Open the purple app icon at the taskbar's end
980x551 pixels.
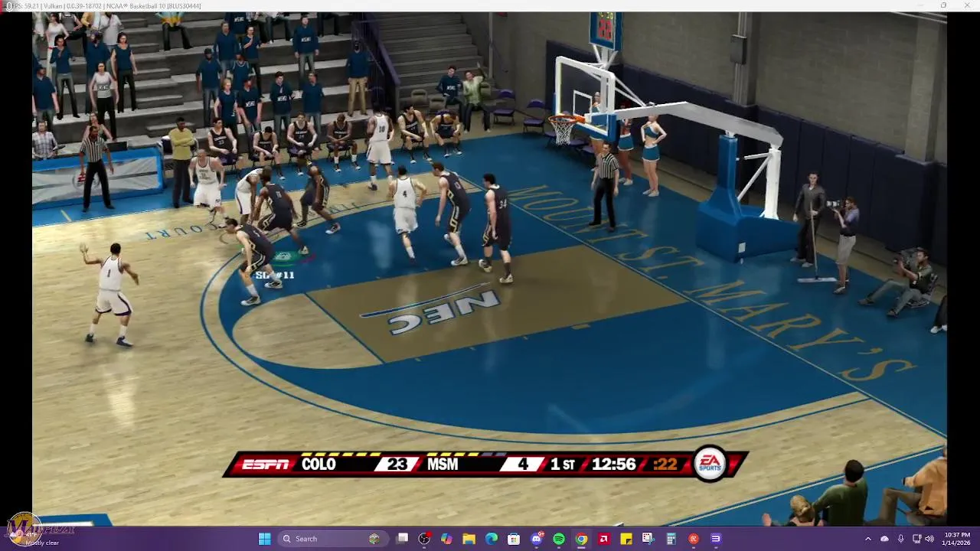716,539
